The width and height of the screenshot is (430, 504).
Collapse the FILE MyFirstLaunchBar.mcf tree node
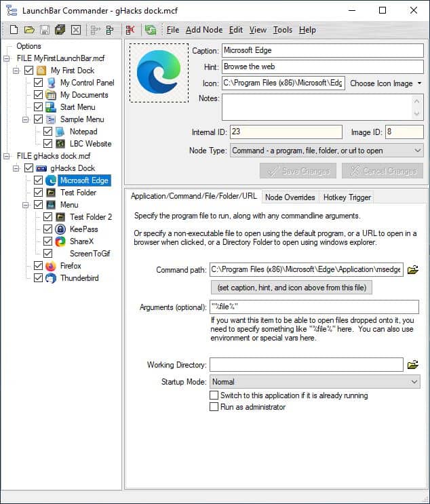(x=6, y=58)
